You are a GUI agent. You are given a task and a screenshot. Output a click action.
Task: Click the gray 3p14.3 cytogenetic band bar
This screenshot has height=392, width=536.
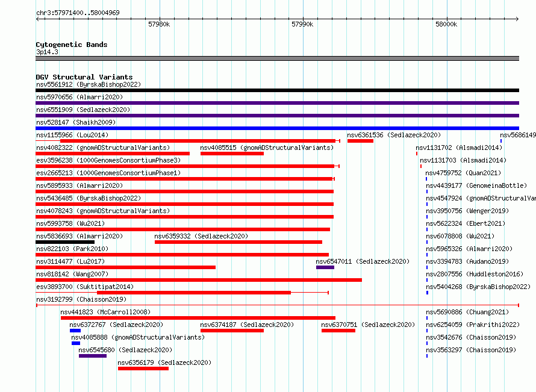(x=277, y=58)
